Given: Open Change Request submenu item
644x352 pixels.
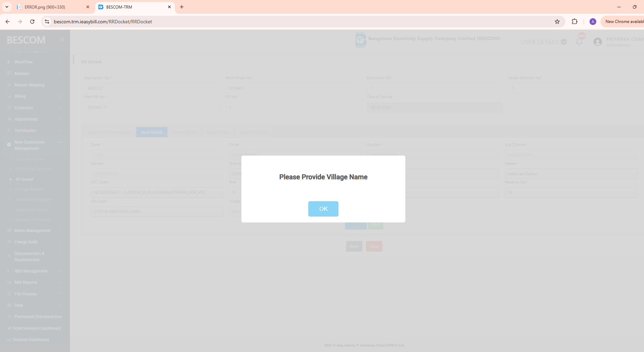Looking at the screenshot, I should pyautogui.click(x=29, y=189).
